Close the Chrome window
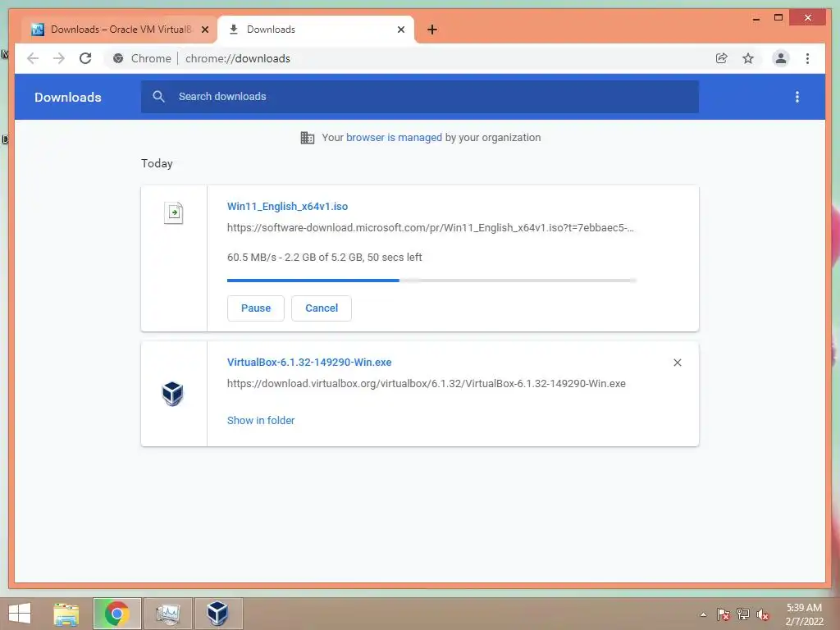Viewport: 840px width, 630px height. [x=808, y=18]
